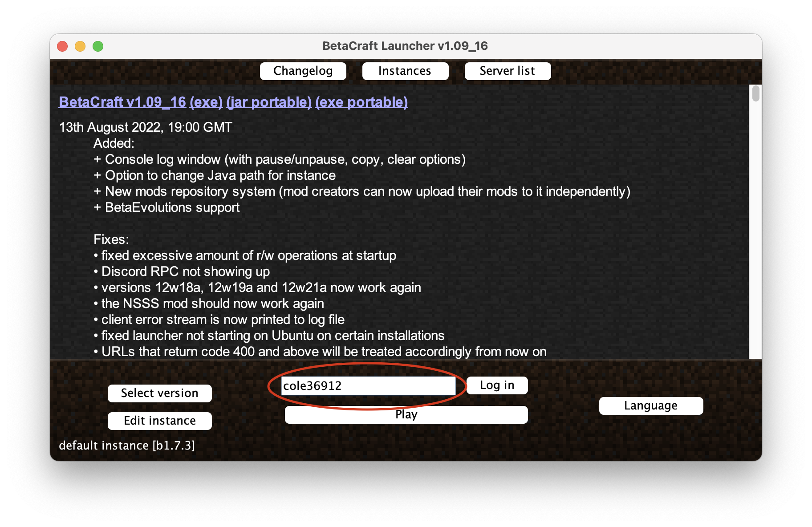Click the changelog scrollbar thumb

755,94
